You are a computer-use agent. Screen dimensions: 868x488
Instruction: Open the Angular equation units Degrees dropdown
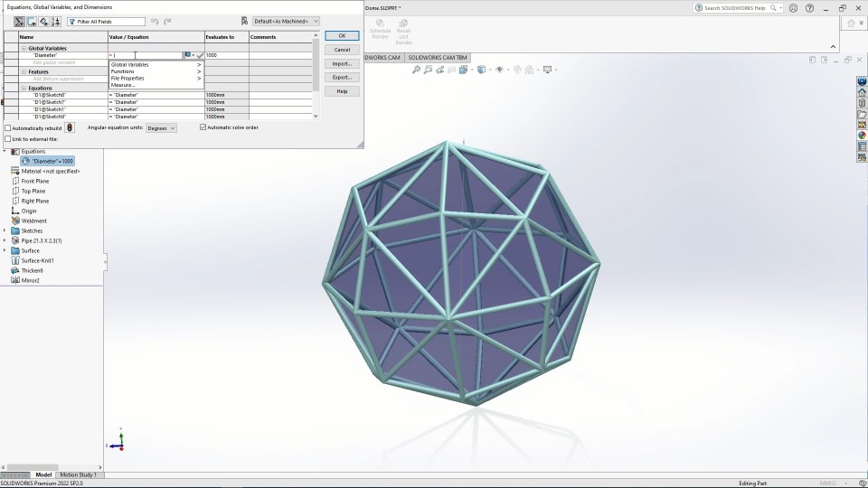161,127
